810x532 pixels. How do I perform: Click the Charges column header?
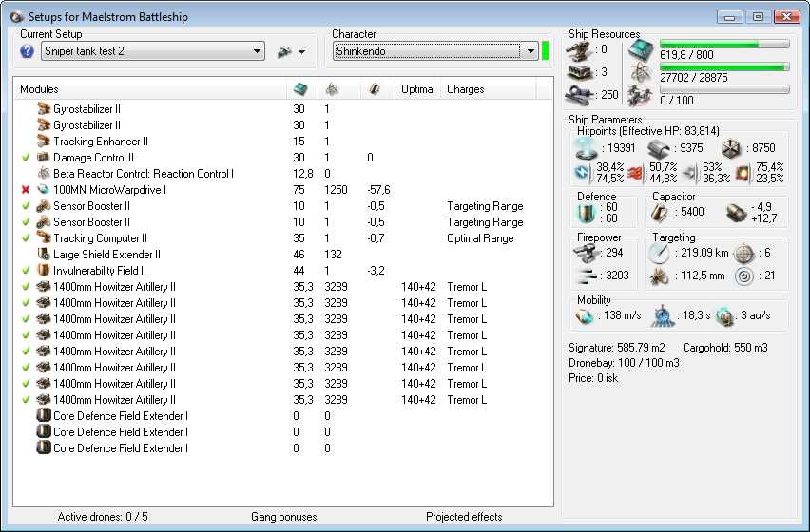[466, 89]
